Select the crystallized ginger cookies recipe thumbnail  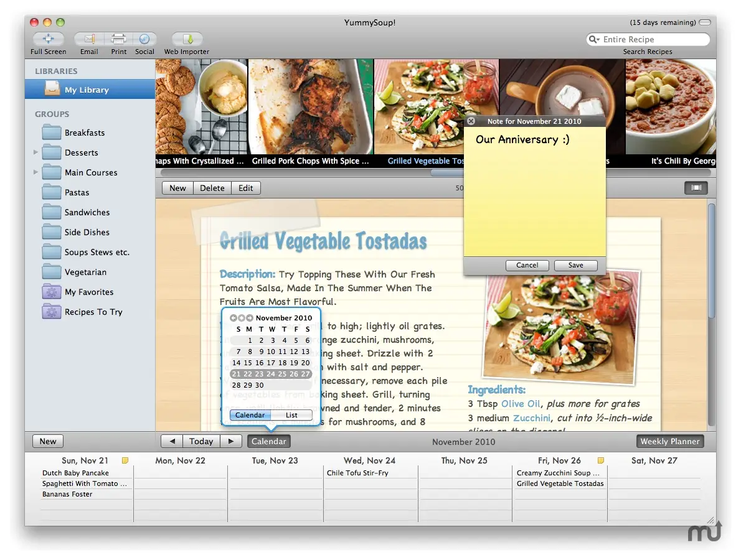coord(201,107)
